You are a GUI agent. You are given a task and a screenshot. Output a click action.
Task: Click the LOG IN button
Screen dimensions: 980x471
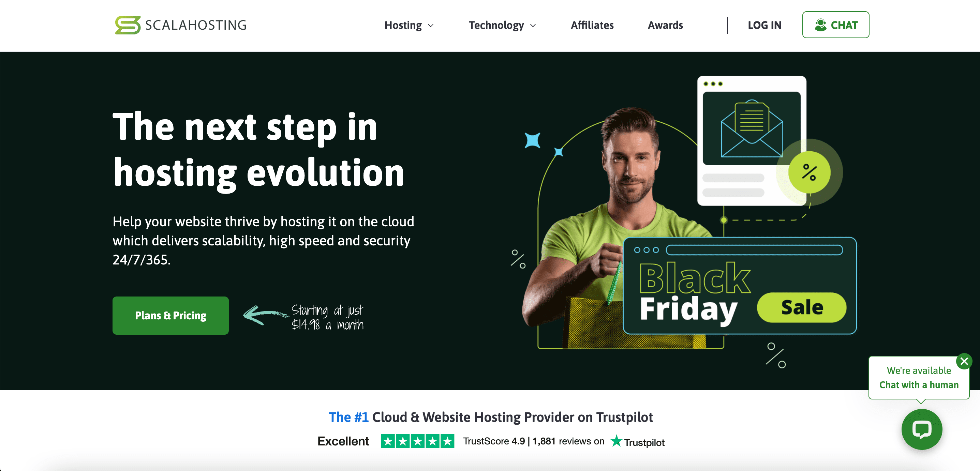click(x=764, y=25)
